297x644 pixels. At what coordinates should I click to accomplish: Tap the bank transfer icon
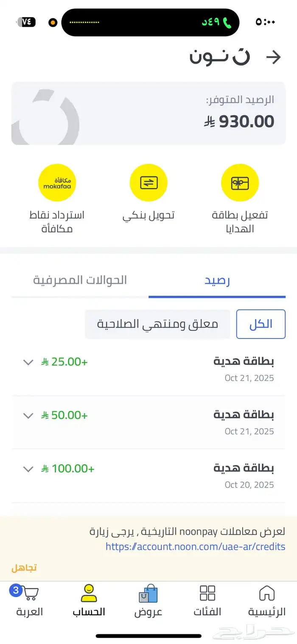click(148, 183)
